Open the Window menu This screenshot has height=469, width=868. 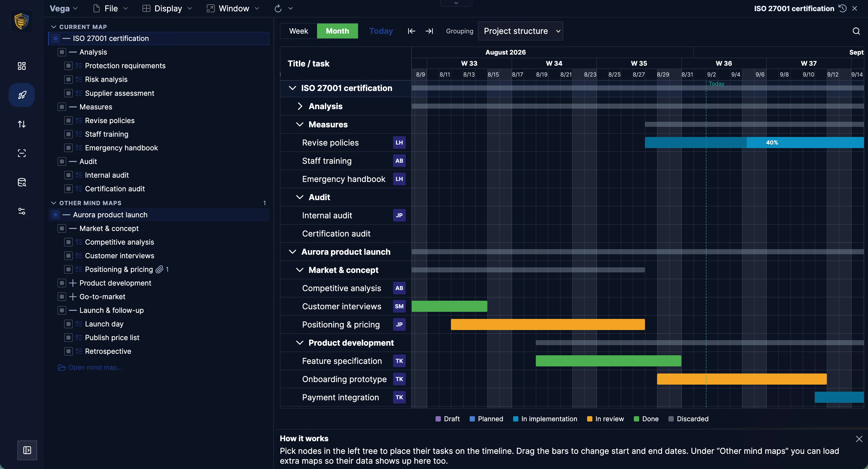click(233, 8)
